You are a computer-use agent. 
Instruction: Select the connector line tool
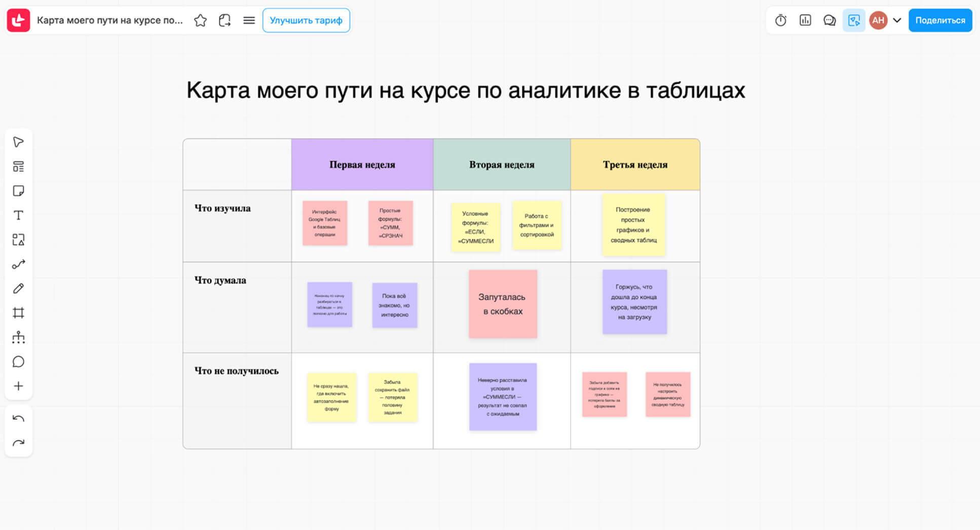tap(18, 264)
